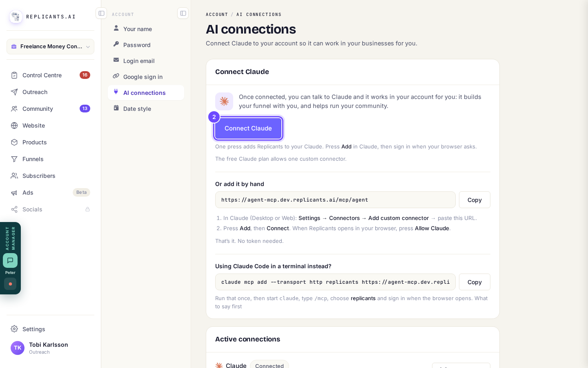The height and width of the screenshot is (368, 588).
Task: Open the Account Manager chat icon
Action: [10, 260]
